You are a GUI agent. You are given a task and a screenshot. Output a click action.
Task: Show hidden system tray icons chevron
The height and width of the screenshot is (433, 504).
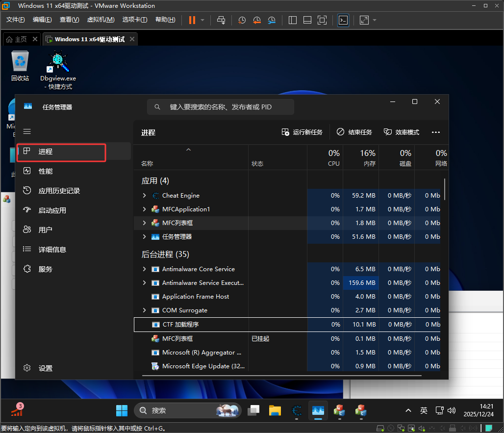(408, 410)
